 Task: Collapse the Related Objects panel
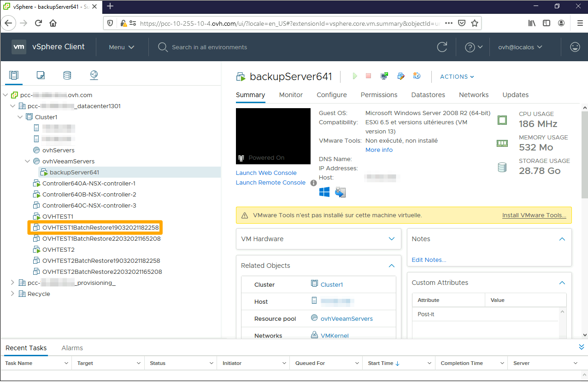point(391,266)
